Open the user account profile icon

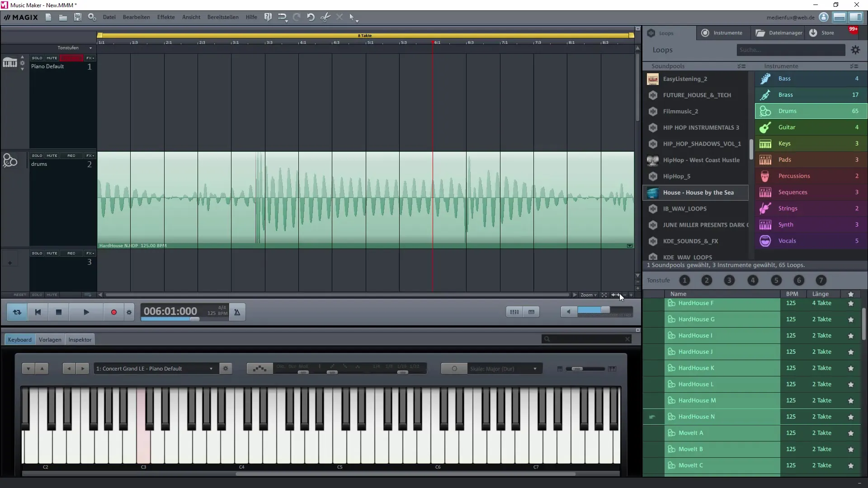click(x=824, y=17)
